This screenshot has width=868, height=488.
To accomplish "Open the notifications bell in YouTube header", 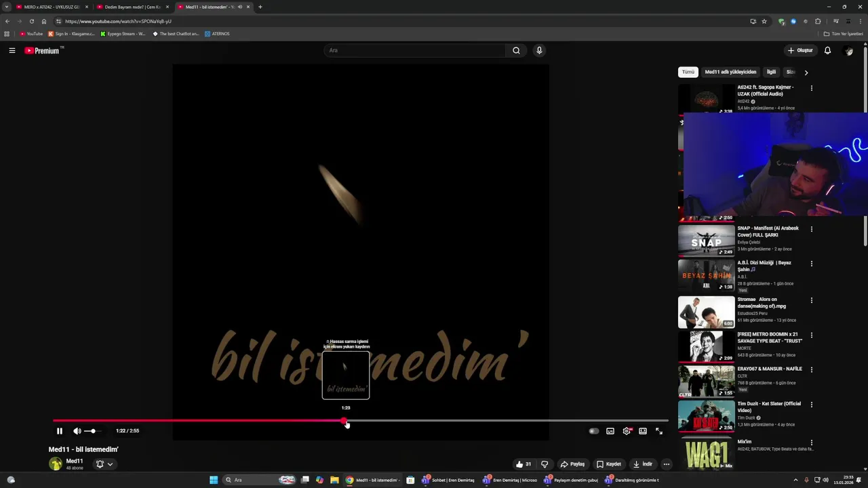I will click(827, 50).
